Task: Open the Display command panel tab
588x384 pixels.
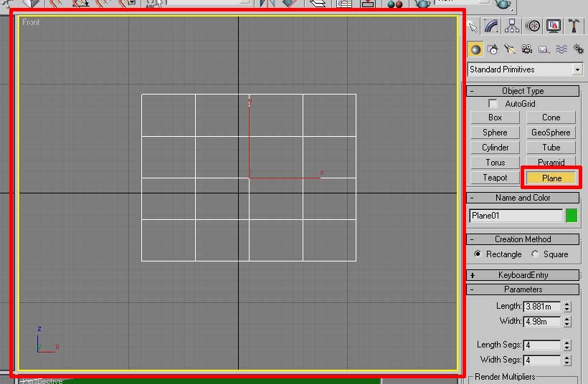Action: 554,26
